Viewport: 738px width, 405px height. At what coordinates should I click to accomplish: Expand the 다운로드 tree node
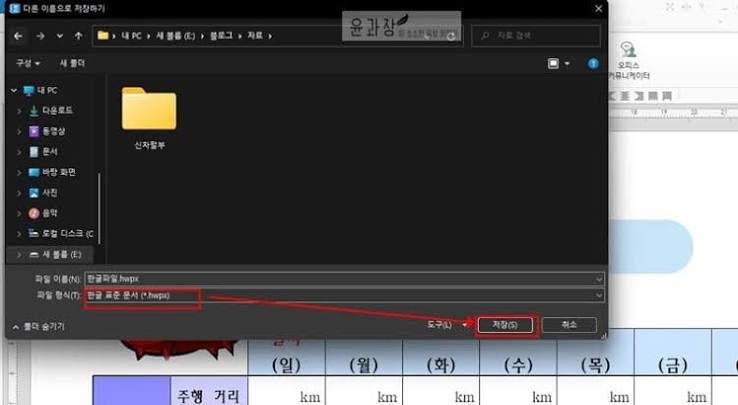19,111
